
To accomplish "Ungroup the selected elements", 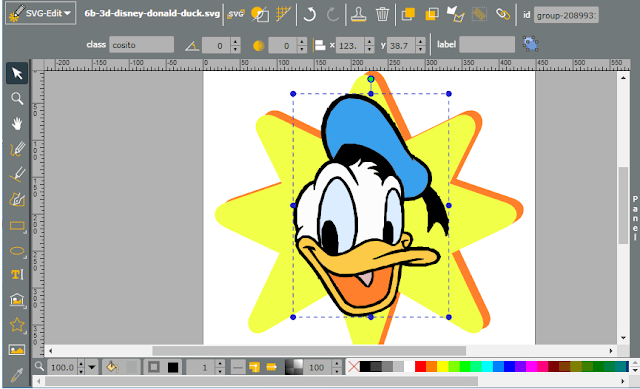I will coord(479,15).
